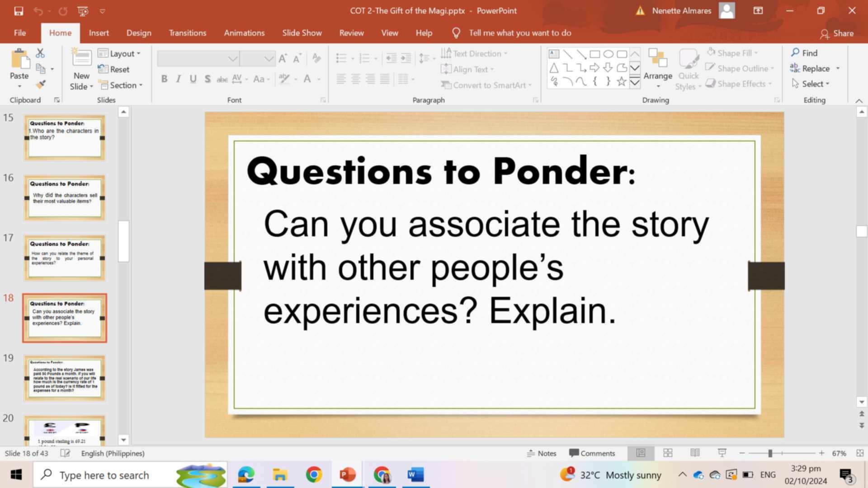Select the Right Arrow shape in gallery
868x488 pixels.
pyautogui.click(x=594, y=68)
